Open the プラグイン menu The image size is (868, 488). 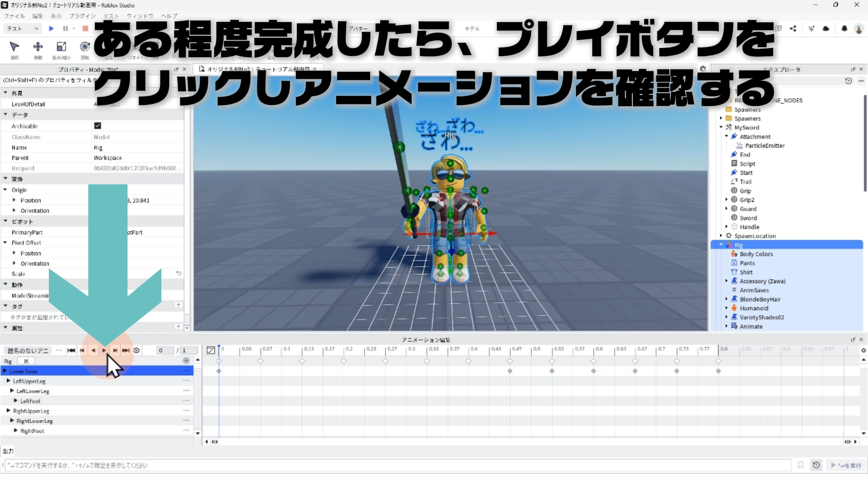coord(82,16)
